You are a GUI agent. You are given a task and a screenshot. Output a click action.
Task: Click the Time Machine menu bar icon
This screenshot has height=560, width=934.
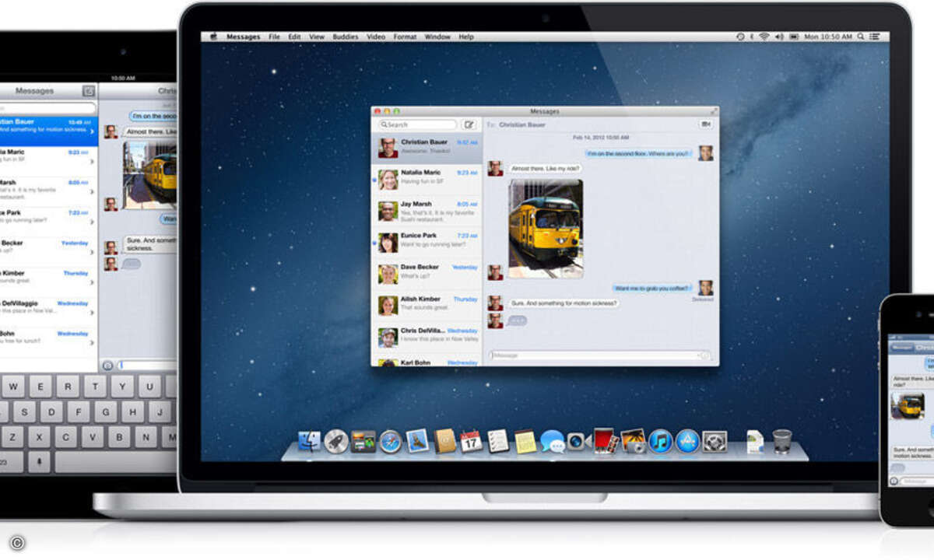pos(740,37)
